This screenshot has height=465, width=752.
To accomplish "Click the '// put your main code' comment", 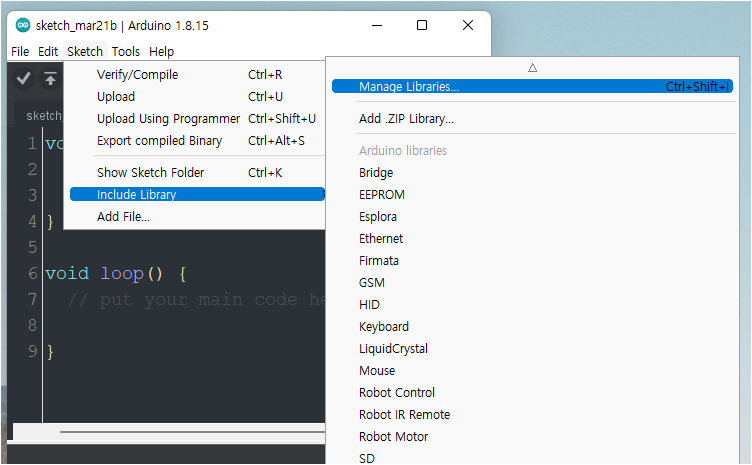I will pos(197,300).
